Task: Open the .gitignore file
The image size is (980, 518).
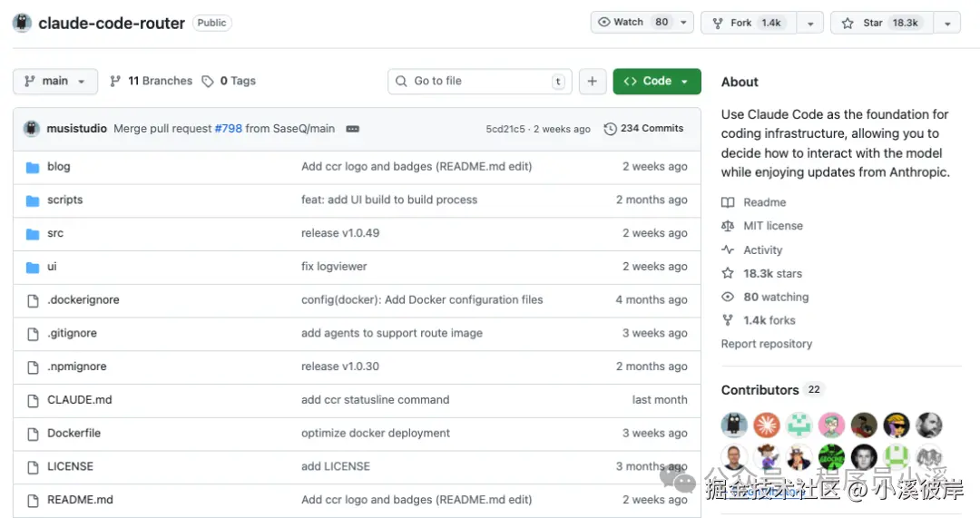Action: coord(72,333)
